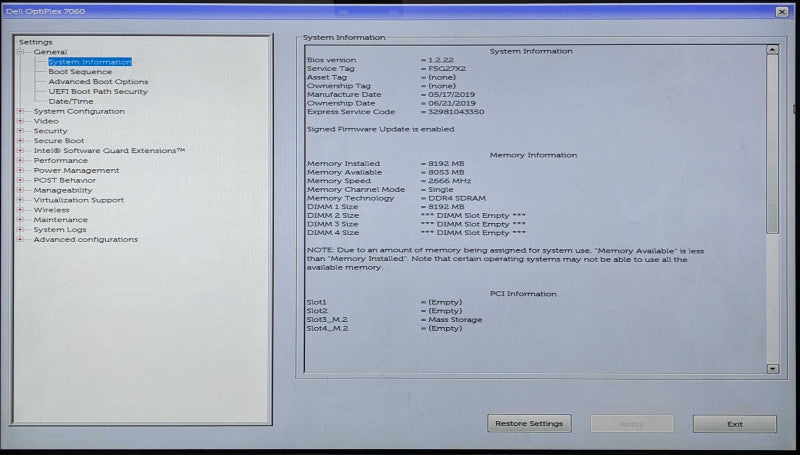Viewport: 800px width, 455px height.
Task: Open the POST Behavior category
Action: (65, 180)
